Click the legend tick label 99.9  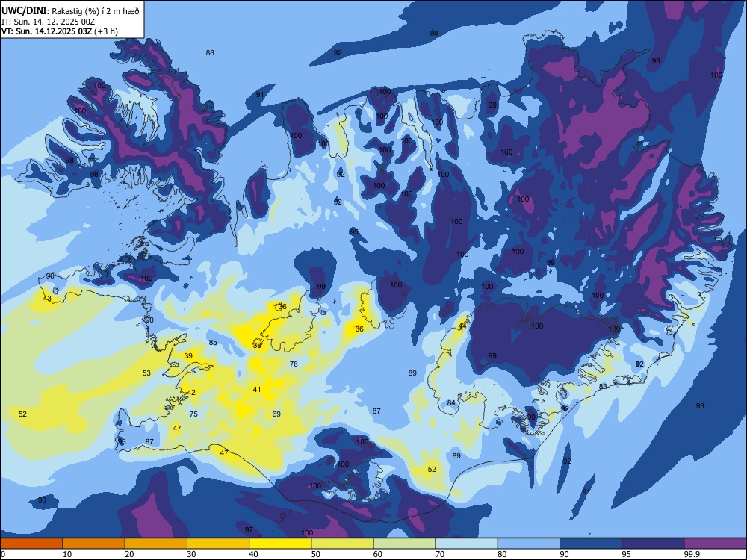(692, 554)
